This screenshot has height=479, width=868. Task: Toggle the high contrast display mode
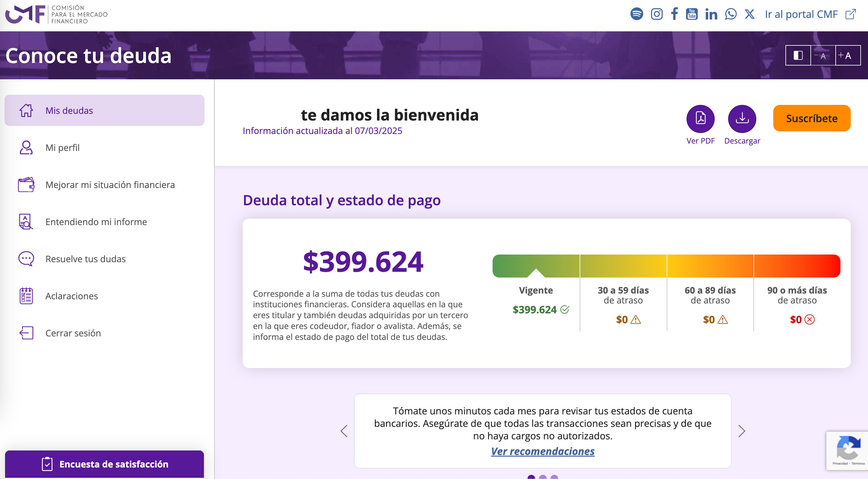click(798, 55)
